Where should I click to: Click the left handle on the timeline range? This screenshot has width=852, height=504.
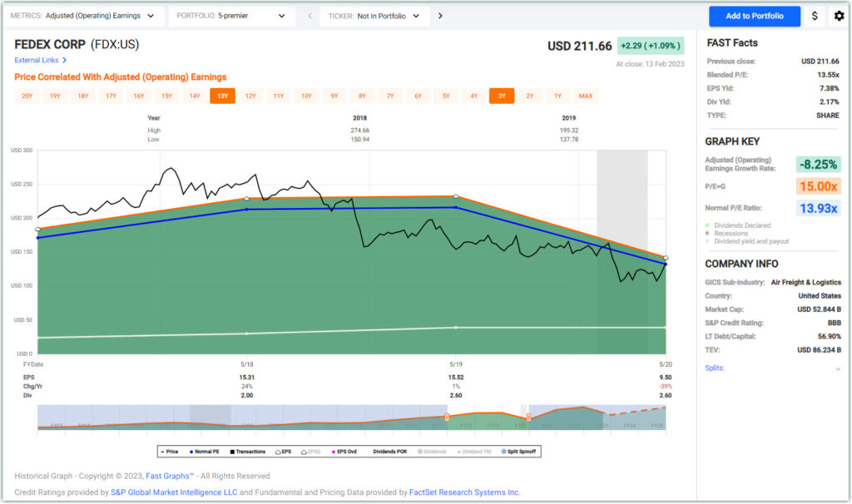pos(447,417)
